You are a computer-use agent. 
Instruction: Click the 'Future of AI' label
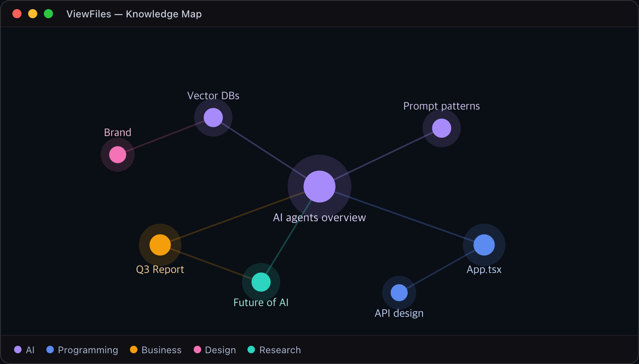click(261, 302)
